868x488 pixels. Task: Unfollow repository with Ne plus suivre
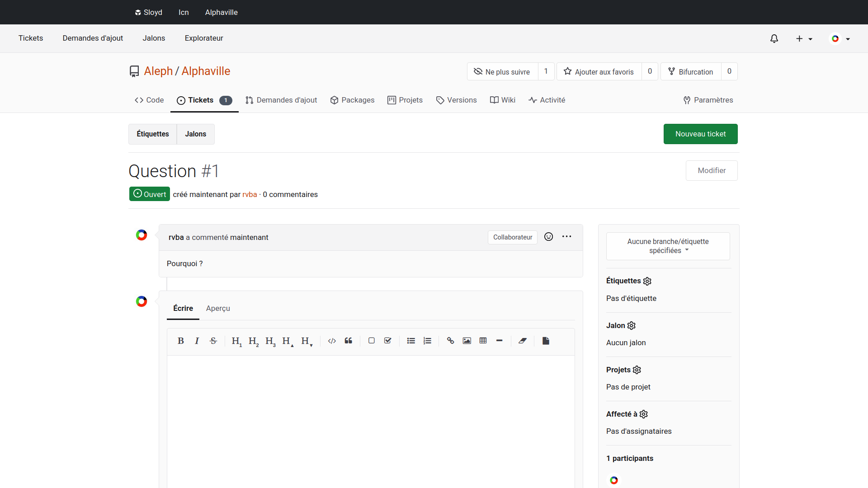coord(502,71)
